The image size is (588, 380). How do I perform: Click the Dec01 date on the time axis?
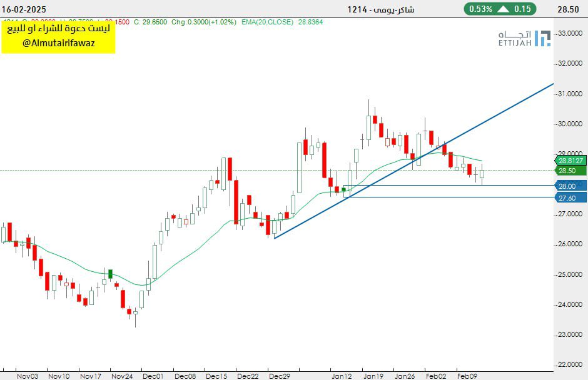tap(153, 376)
